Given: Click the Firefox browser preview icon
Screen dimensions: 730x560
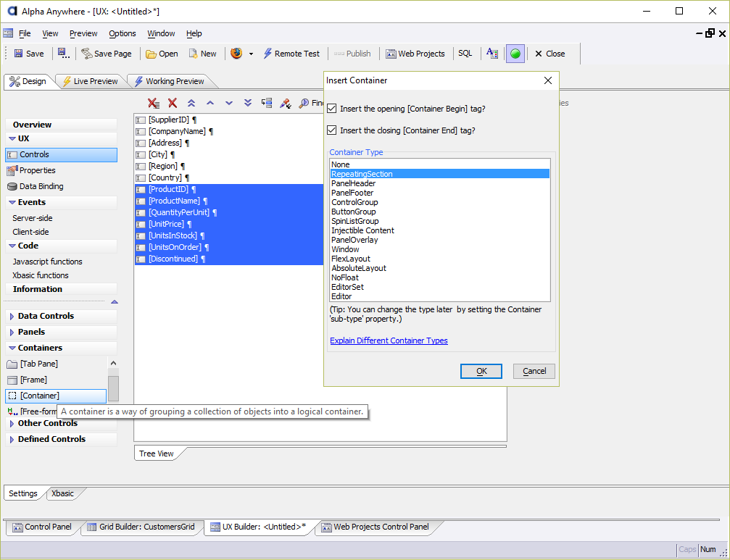Looking at the screenshot, I should pos(236,53).
